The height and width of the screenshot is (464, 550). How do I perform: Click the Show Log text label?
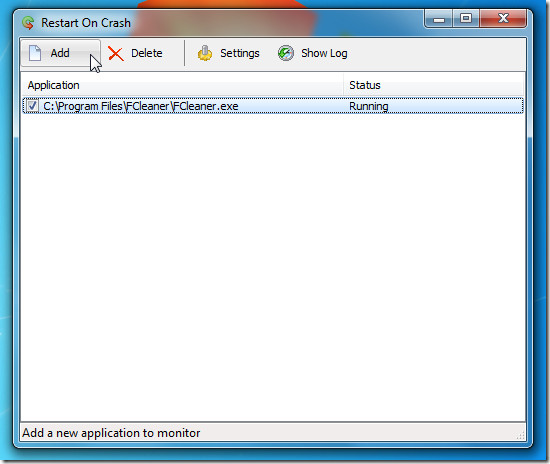(324, 53)
